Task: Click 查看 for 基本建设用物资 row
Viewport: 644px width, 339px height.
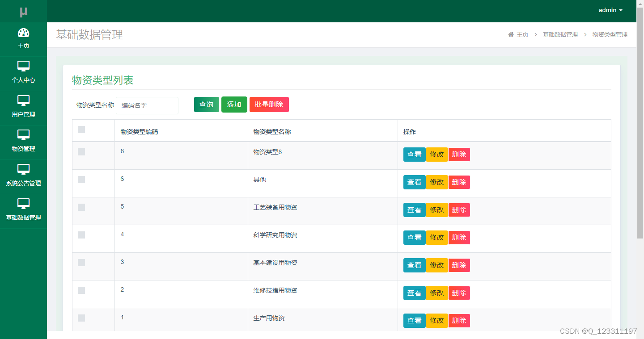Action: [415, 265]
